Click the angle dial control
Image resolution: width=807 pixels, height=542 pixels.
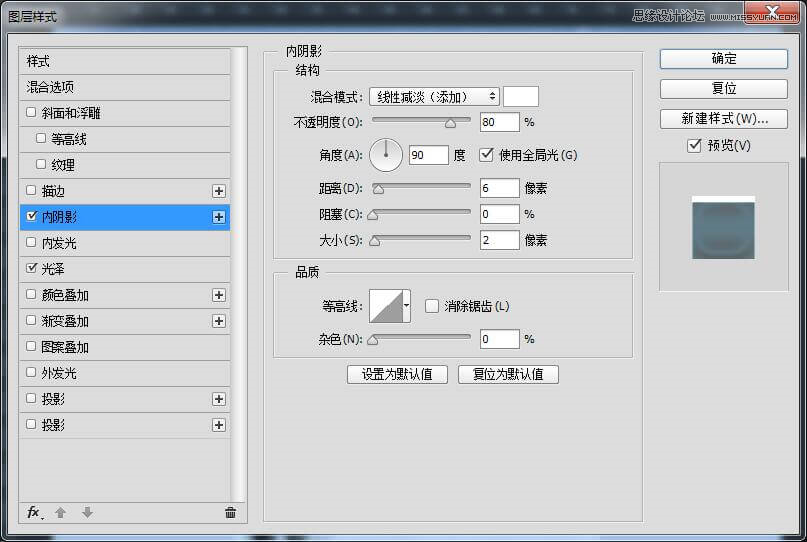pos(386,155)
